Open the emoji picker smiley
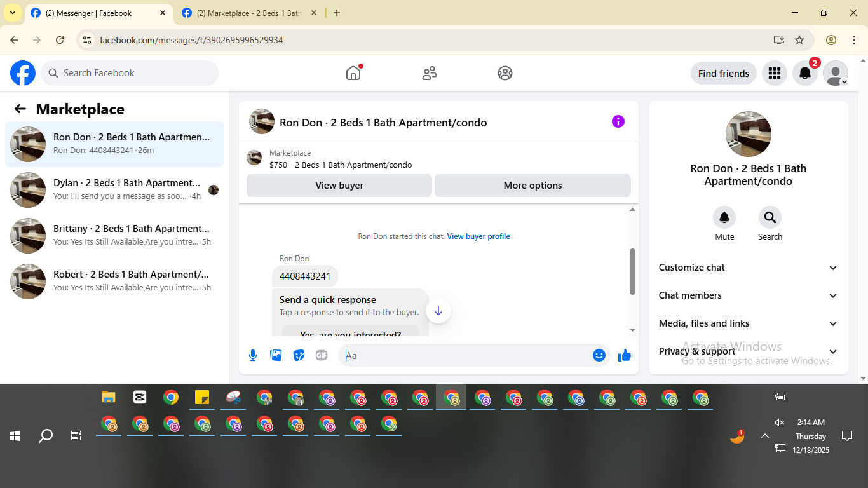 [x=599, y=355]
